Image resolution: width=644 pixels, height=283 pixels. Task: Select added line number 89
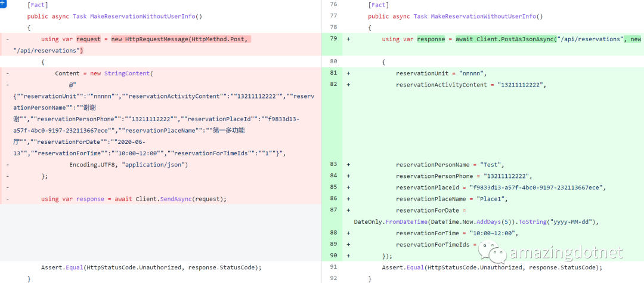tap(333, 244)
